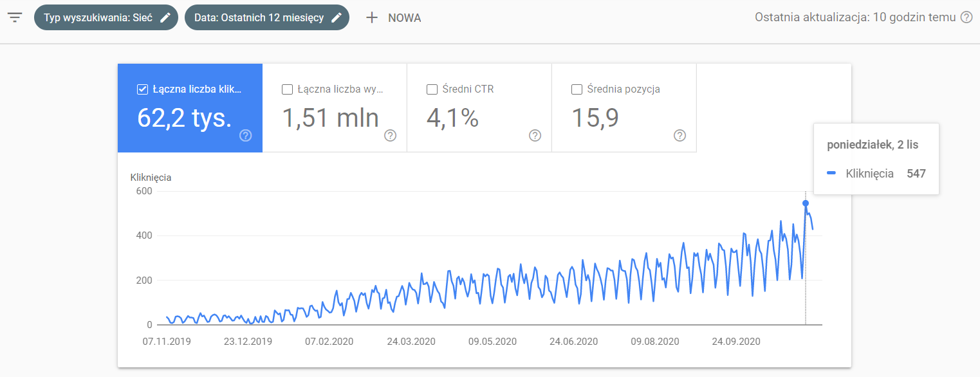The height and width of the screenshot is (377, 980).
Task: Open the Data: Ostatnich 12 miesięcy filter
Action: [259, 18]
